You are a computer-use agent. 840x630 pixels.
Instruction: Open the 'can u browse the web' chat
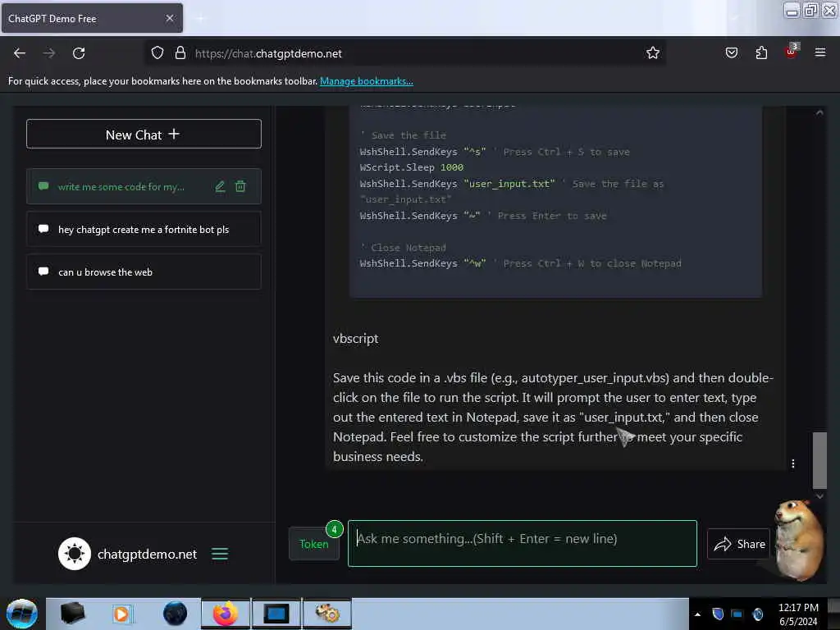tap(144, 272)
